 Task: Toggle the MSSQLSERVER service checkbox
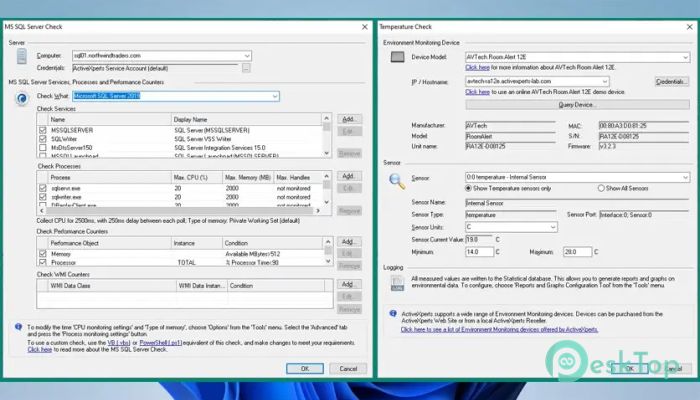point(42,130)
